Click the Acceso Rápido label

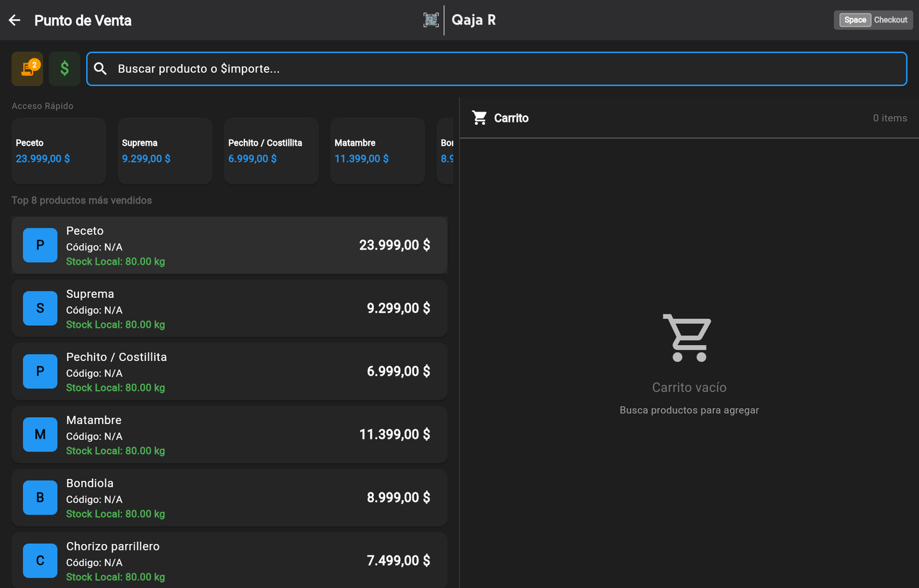tap(42, 106)
